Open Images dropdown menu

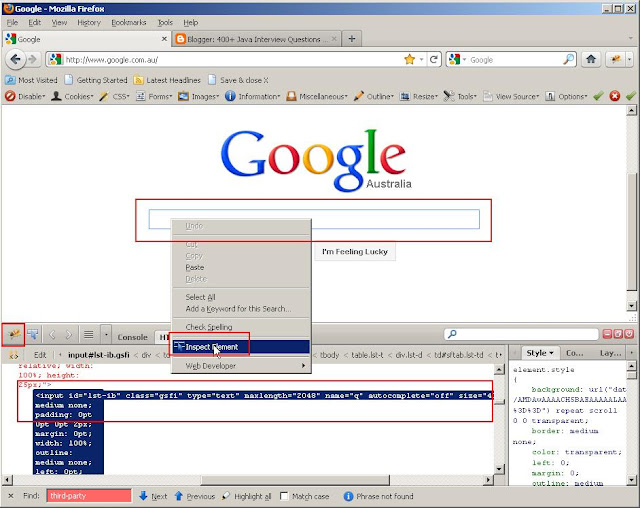point(199,96)
